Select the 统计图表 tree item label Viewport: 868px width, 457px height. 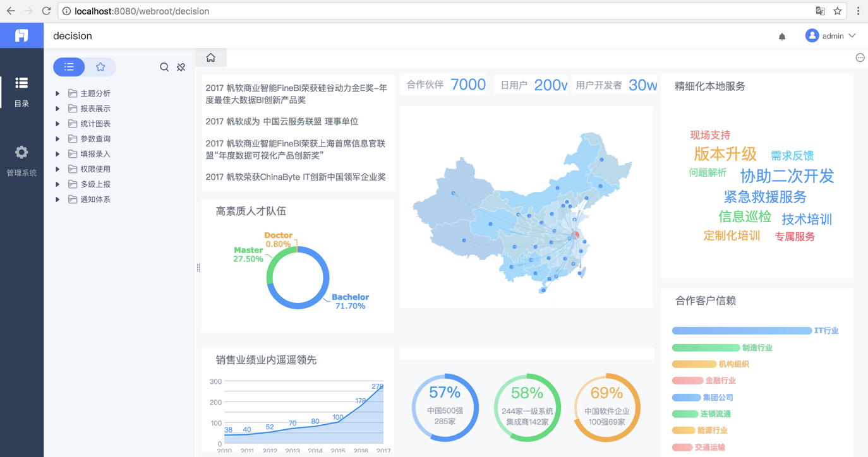tap(95, 124)
